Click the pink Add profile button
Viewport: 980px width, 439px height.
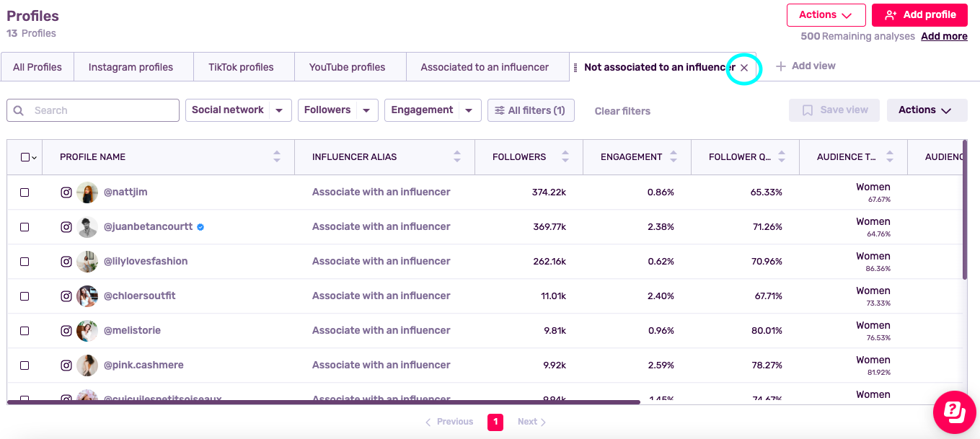point(919,15)
